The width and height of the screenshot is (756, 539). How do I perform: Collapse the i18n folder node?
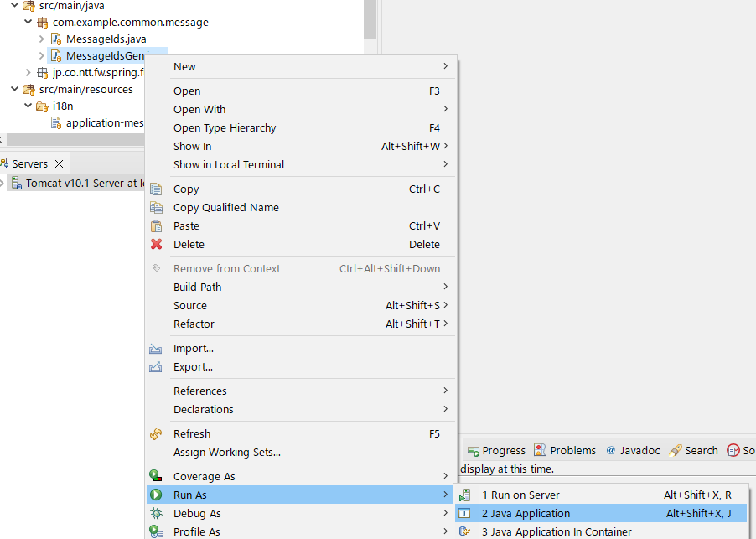[x=28, y=106]
